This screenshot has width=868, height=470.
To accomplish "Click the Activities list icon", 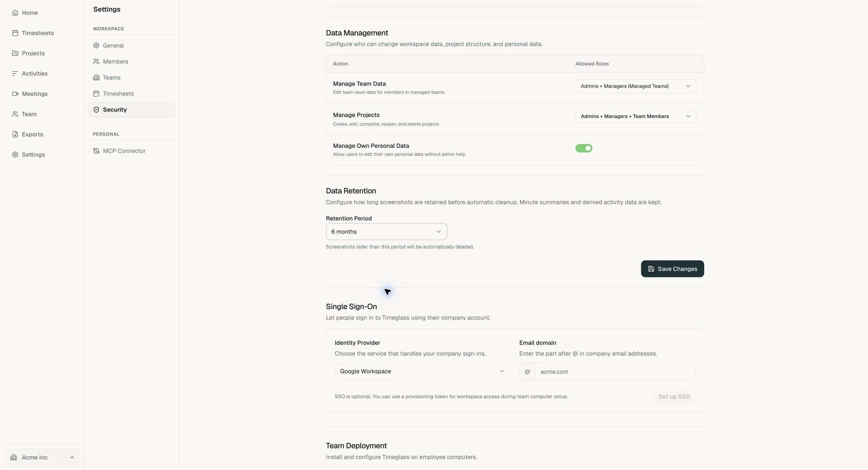I will (x=15, y=73).
